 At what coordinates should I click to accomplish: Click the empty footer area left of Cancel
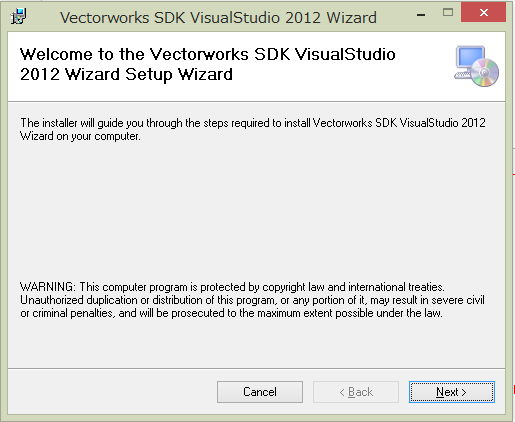112,392
